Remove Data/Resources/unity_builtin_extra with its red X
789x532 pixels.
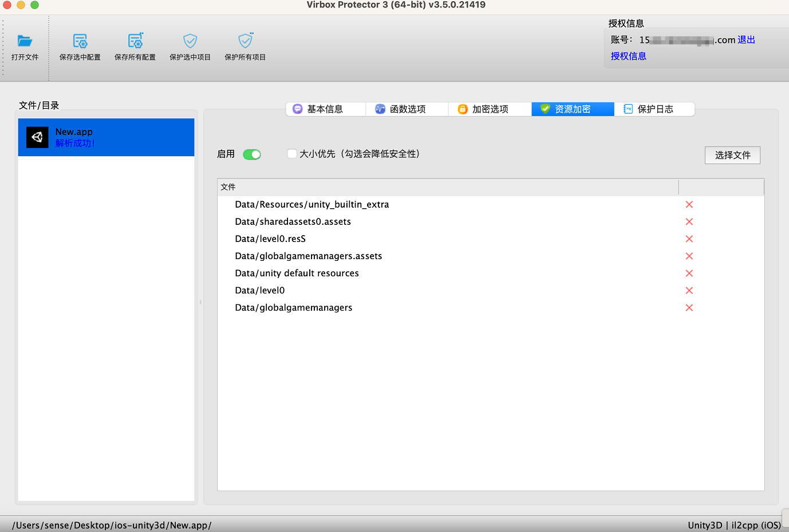(689, 205)
